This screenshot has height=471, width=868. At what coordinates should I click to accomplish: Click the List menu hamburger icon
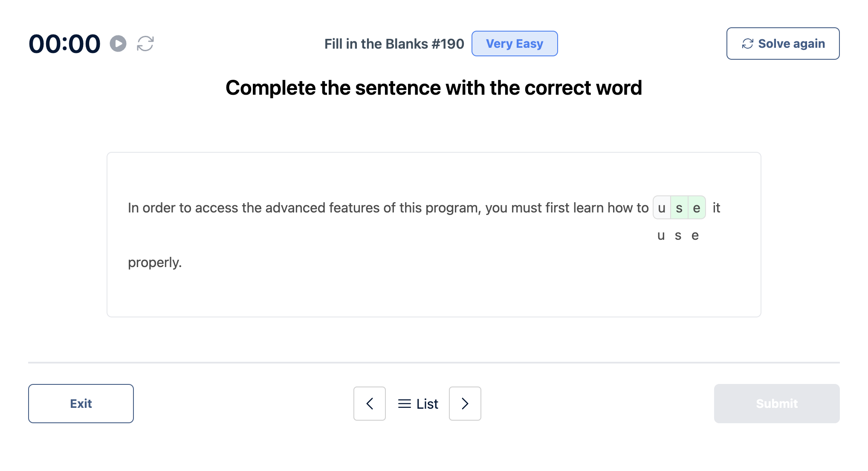click(x=404, y=403)
